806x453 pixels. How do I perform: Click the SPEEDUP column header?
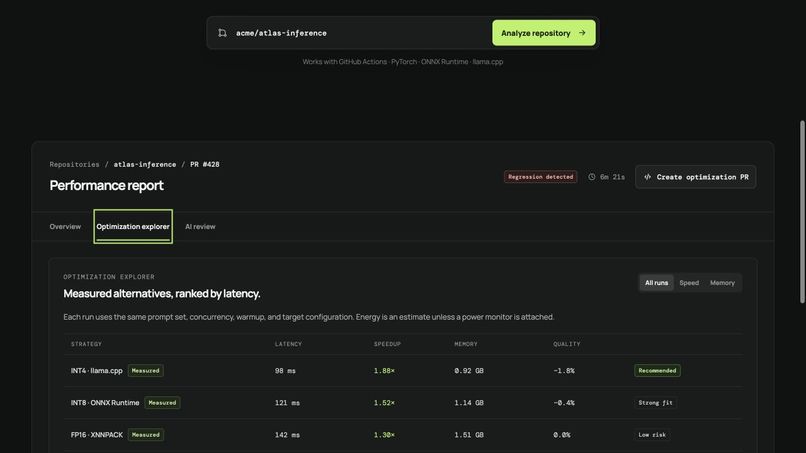pos(387,344)
